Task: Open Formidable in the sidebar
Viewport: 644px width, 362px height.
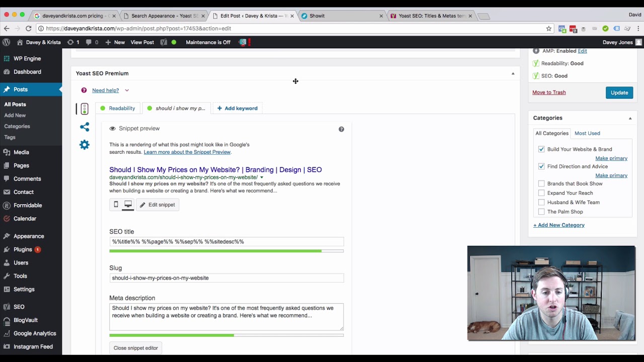Action: (x=28, y=205)
